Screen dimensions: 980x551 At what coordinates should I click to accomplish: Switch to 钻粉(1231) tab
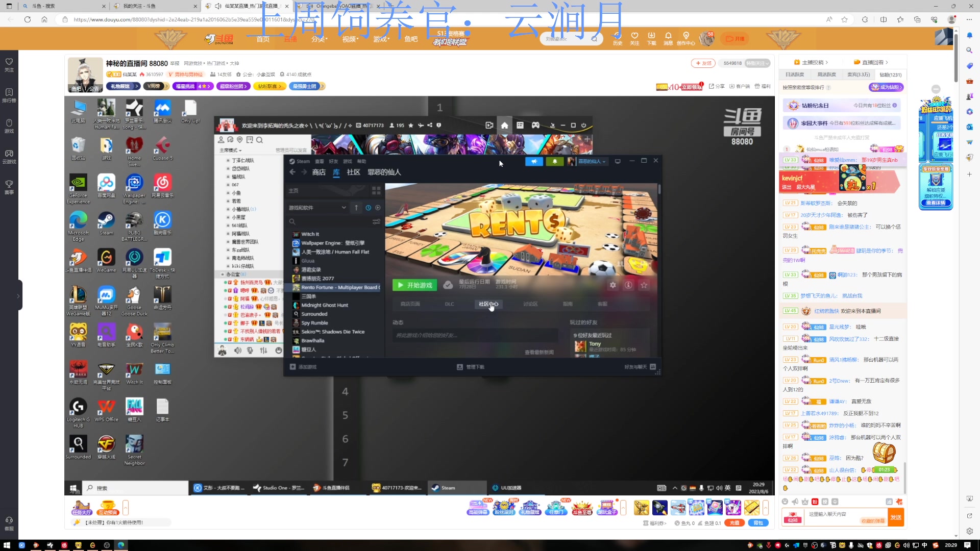coord(891,74)
